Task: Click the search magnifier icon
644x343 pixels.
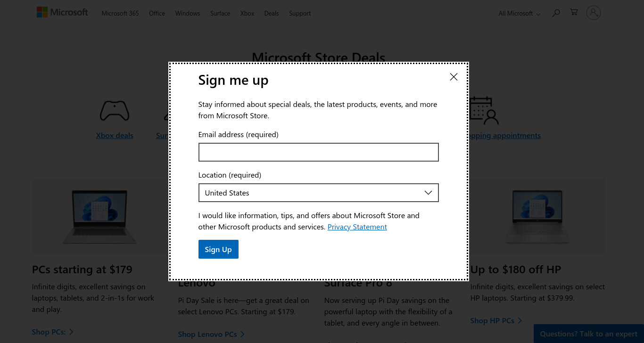Action: 556,13
